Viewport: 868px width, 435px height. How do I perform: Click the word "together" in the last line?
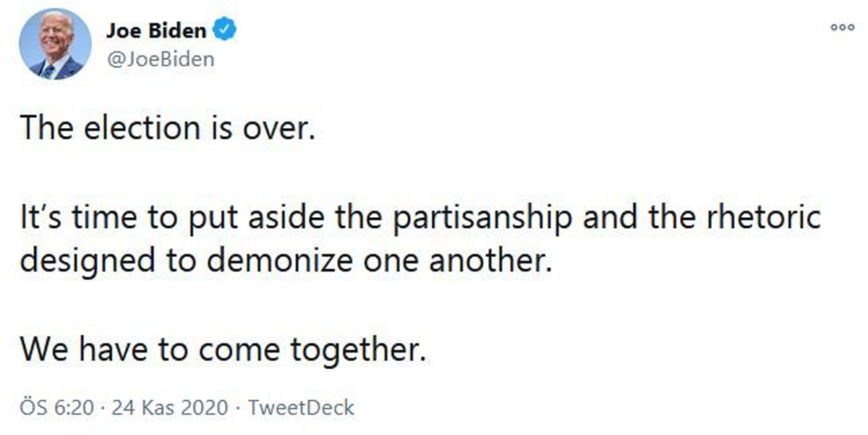click(x=354, y=350)
